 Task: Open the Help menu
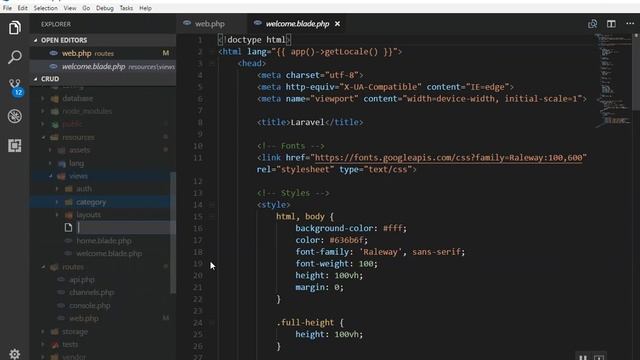(145, 8)
